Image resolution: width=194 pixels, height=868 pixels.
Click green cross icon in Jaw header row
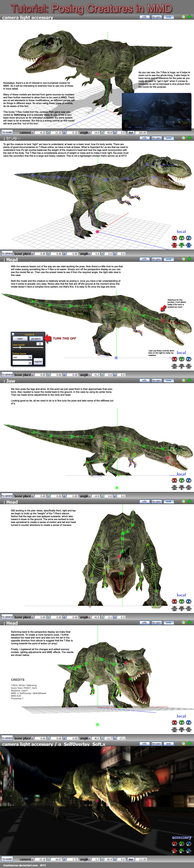[190, 380]
